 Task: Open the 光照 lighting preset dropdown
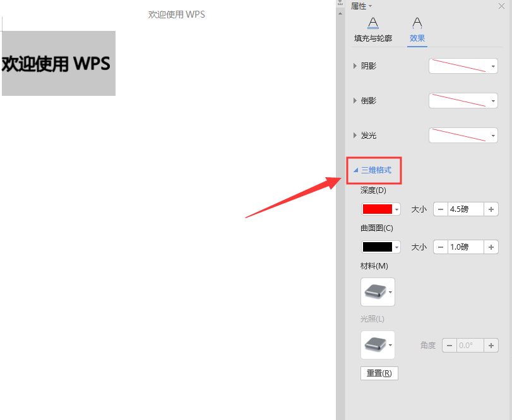(x=378, y=345)
